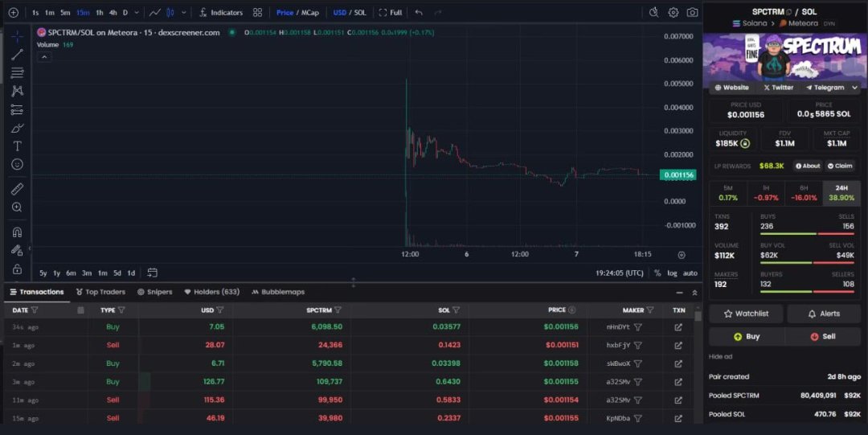Open the chart layout grid selector
Screen dimensions: 868x435
(x=257, y=13)
